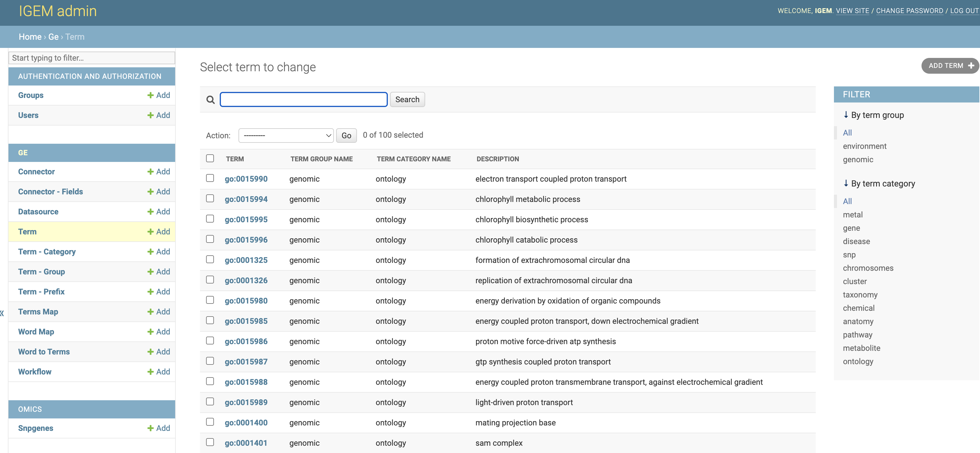Filter term group by environment
Image resolution: width=980 pixels, height=453 pixels.
tap(864, 146)
